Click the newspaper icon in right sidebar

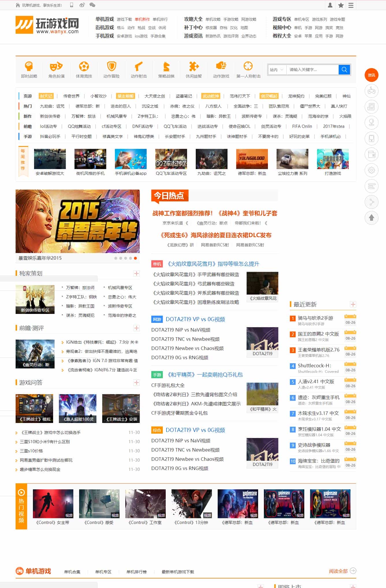pos(372,107)
